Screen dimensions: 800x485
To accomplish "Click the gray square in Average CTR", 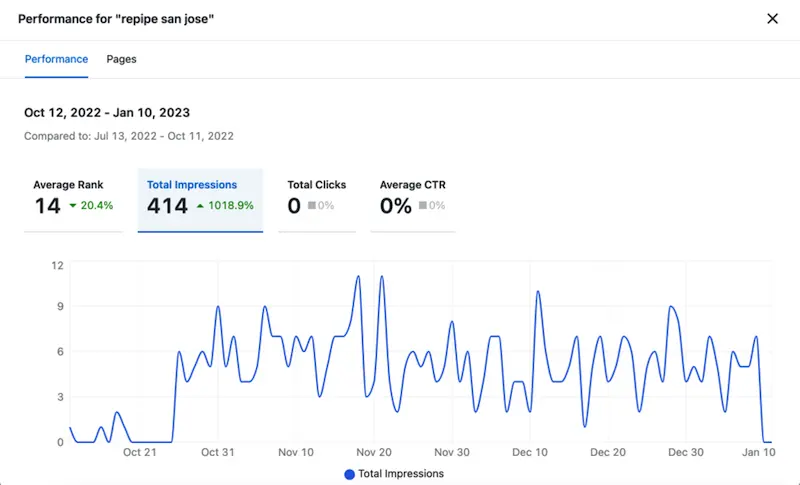I will (x=424, y=206).
